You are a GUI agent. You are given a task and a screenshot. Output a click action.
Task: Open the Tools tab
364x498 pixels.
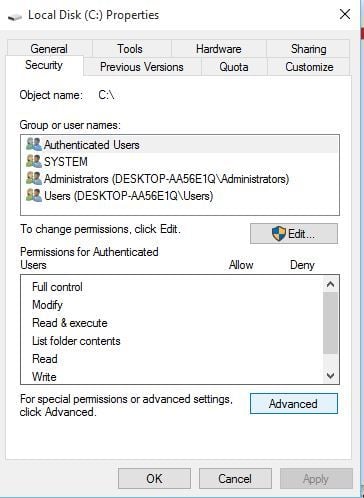[130, 49]
